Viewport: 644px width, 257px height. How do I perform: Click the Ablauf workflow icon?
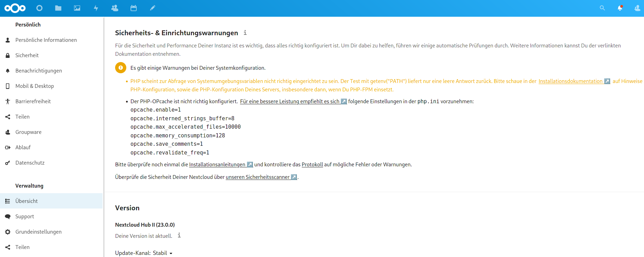click(x=8, y=148)
